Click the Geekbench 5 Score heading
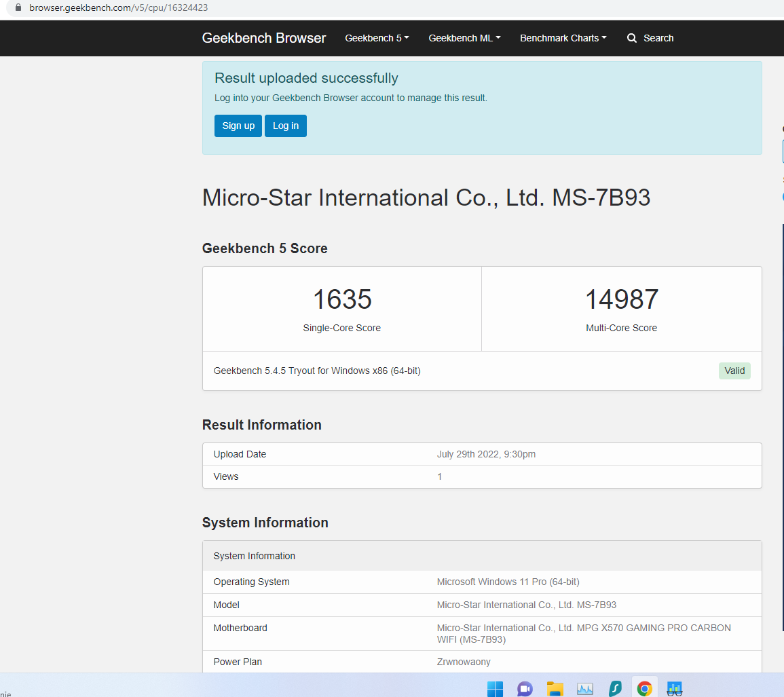The width and height of the screenshot is (784, 697). coord(265,248)
